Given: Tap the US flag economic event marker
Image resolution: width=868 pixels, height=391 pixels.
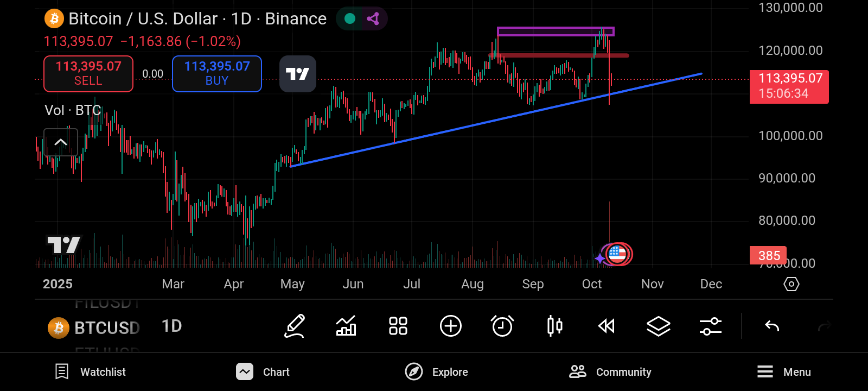Looking at the screenshot, I should pos(617,254).
